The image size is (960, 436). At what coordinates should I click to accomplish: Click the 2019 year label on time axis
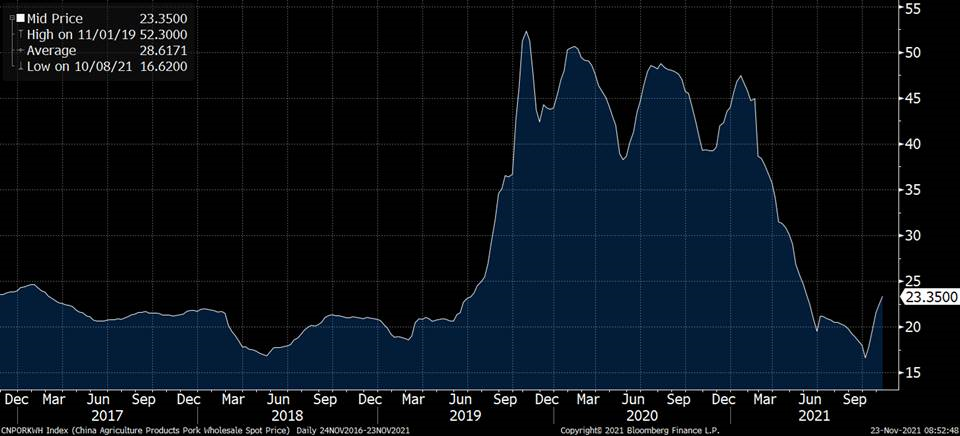click(x=463, y=415)
